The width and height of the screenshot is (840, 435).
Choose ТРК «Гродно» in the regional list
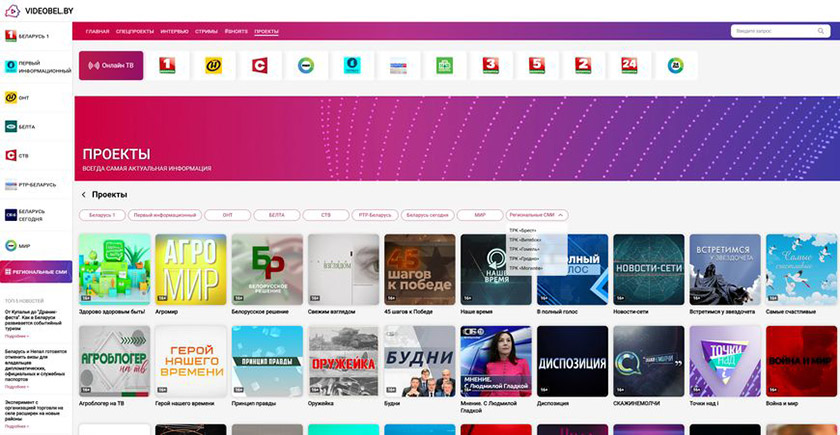[526, 259]
